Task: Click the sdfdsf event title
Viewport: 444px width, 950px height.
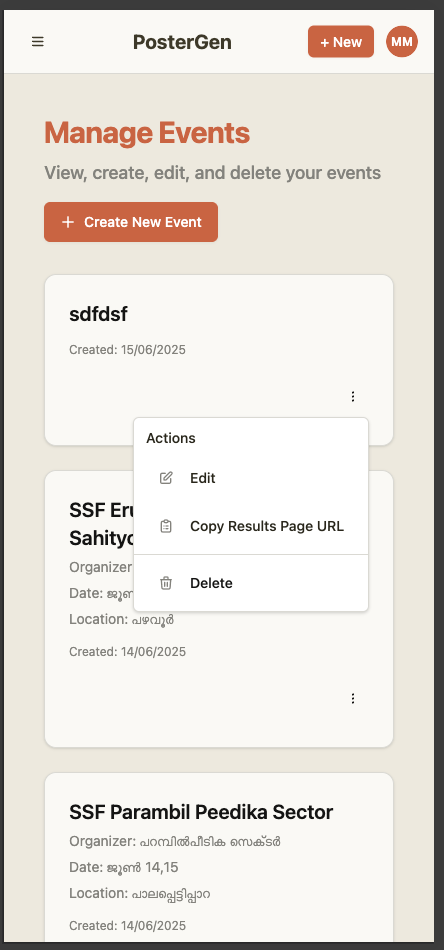Action: click(98, 314)
